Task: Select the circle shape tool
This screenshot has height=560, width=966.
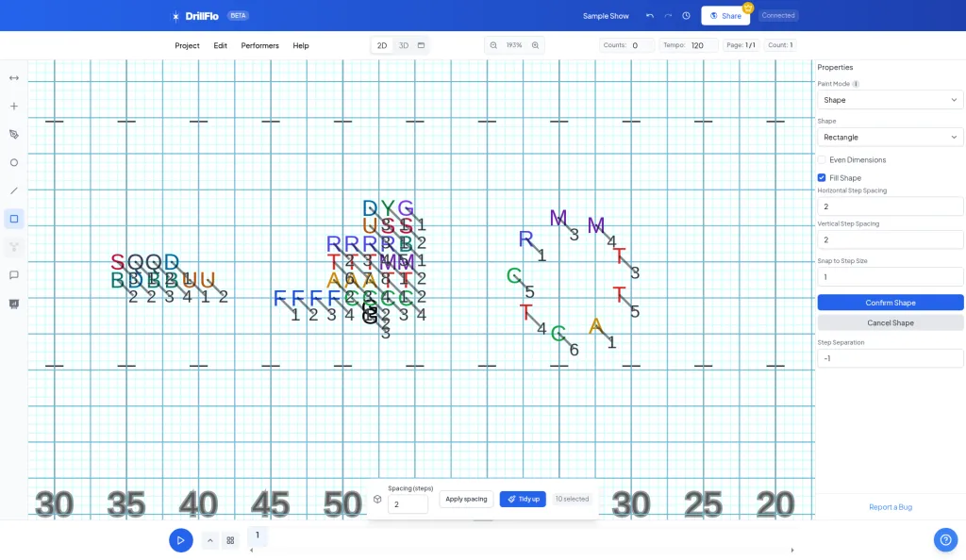Action: [x=13, y=162]
